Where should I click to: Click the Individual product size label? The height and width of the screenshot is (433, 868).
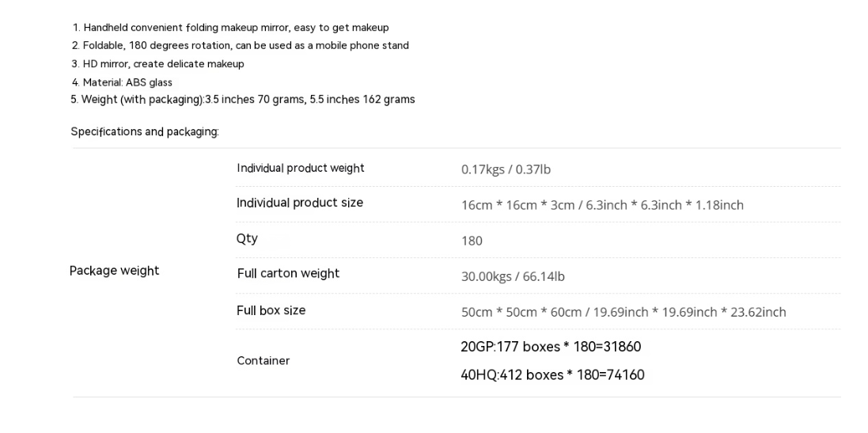coord(300,203)
